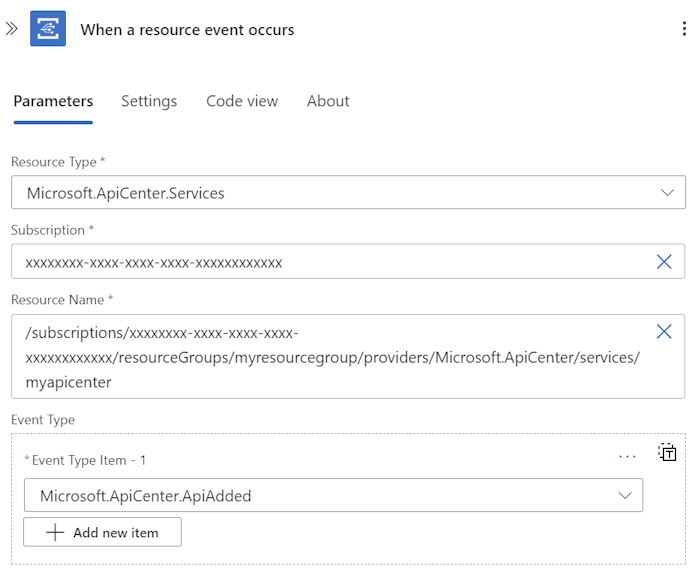This screenshot has width=689, height=569.
Task: Clear the Resource Name field value
Action: tap(664, 332)
